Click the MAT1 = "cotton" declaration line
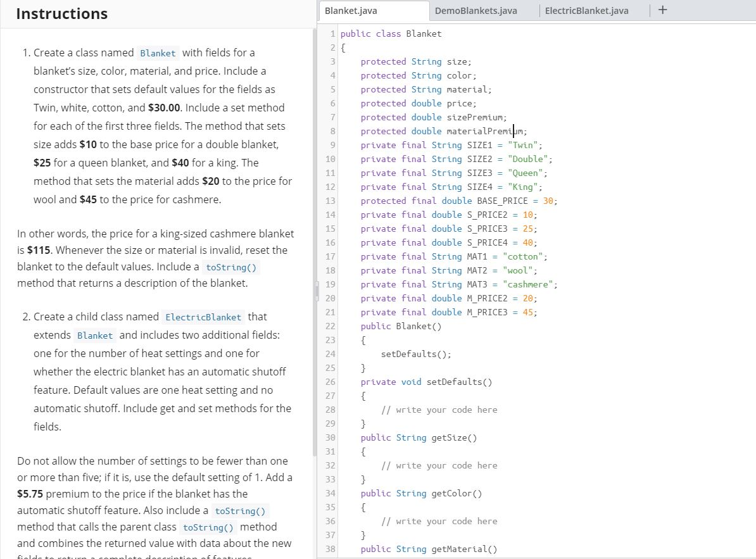Image resolution: width=756 pixels, height=559 pixels. 454,257
